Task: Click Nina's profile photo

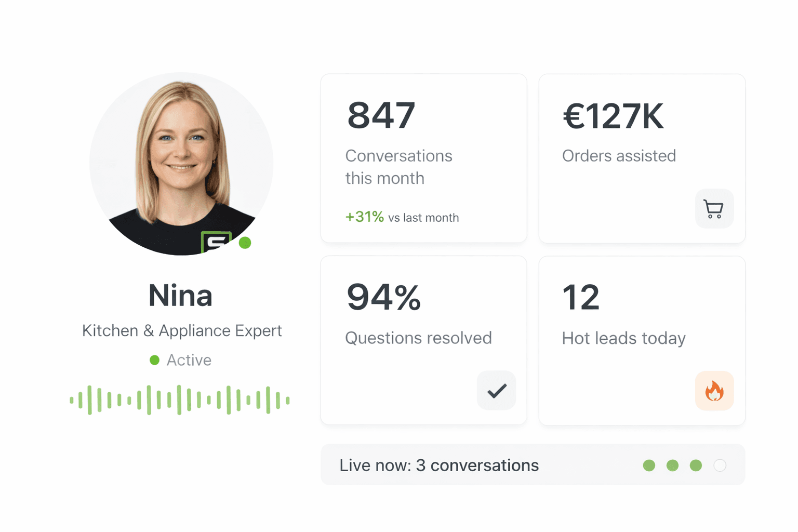Action: click(181, 164)
